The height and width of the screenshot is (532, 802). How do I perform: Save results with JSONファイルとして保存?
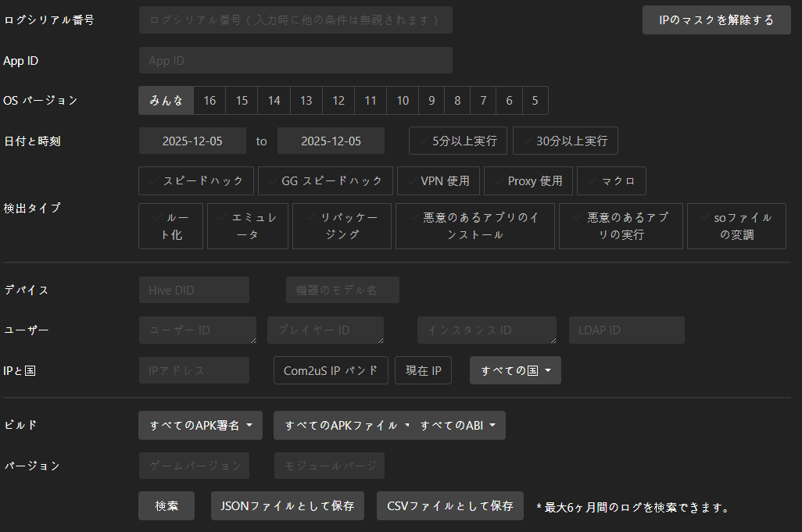point(288,505)
